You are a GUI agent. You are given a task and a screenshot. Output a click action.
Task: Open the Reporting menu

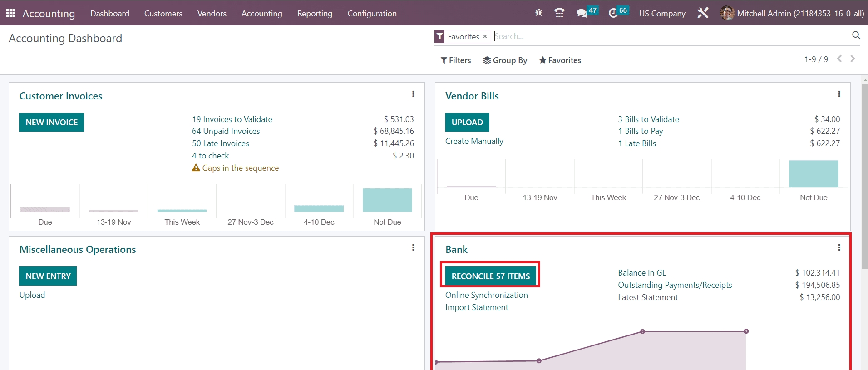[315, 14]
